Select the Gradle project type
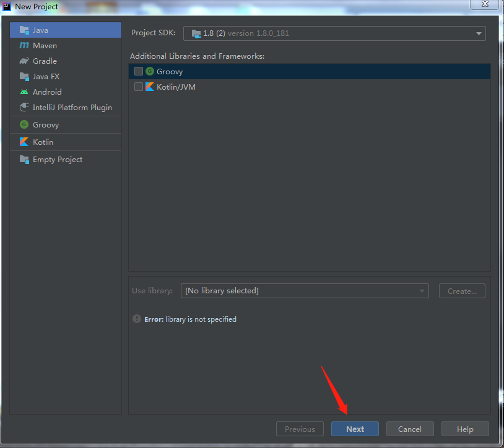This screenshot has height=448, width=504. [x=66, y=61]
